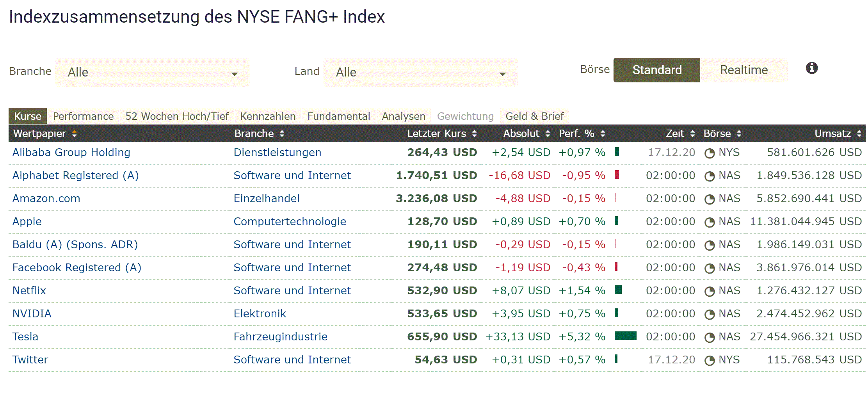Sort the Perf. % column
This screenshot has width=868, height=404.
click(x=602, y=133)
